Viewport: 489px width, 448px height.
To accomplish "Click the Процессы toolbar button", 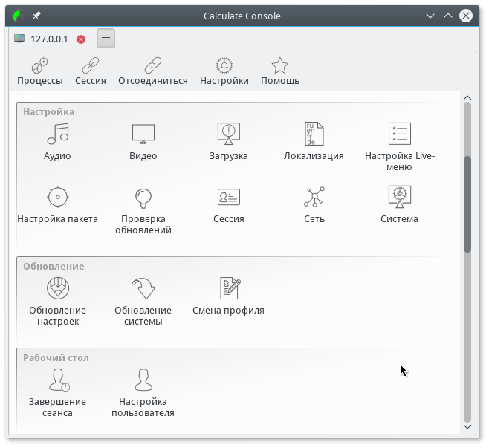I will pyautogui.click(x=40, y=72).
